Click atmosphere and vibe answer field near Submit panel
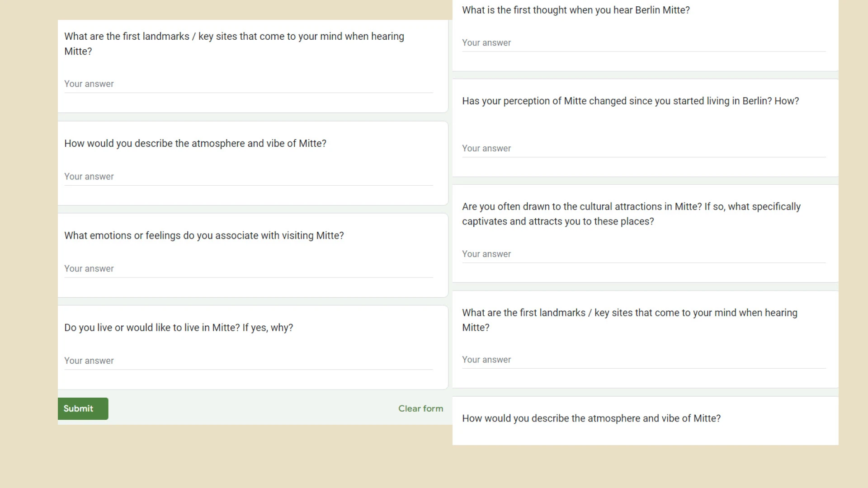 248,177
